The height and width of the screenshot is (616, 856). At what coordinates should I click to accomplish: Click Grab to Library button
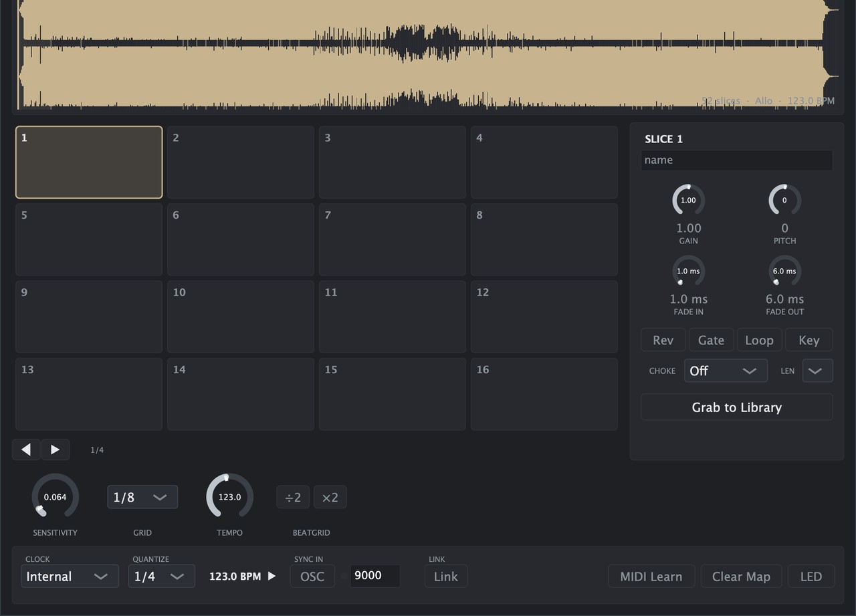pos(737,407)
